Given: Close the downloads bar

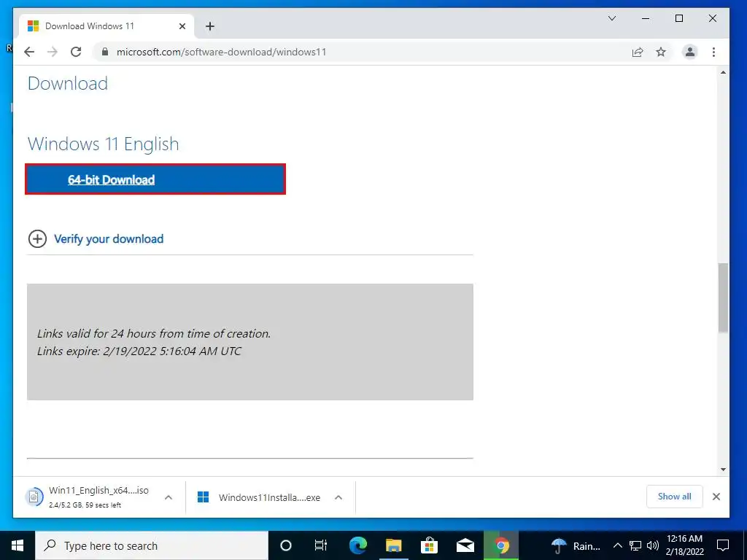Looking at the screenshot, I should [x=716, y=497].
